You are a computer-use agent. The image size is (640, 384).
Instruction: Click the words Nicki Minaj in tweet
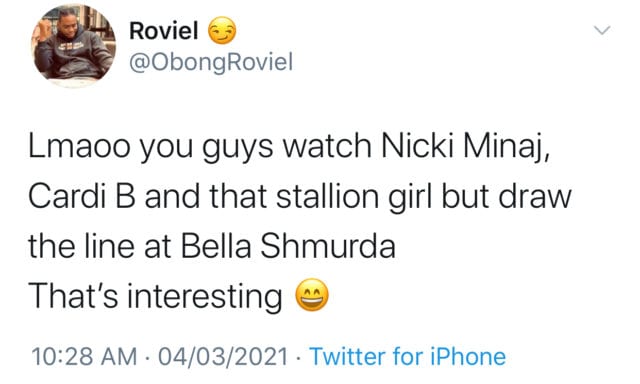click(465, 146)
